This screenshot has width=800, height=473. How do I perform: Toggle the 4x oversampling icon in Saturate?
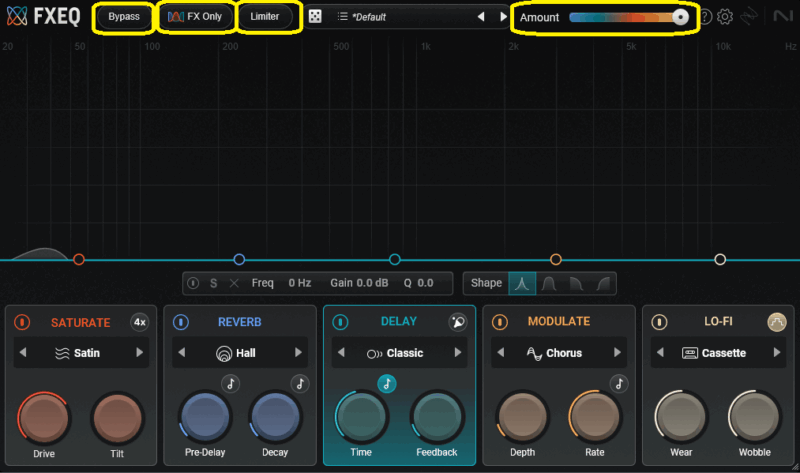[x=139, y=322]
